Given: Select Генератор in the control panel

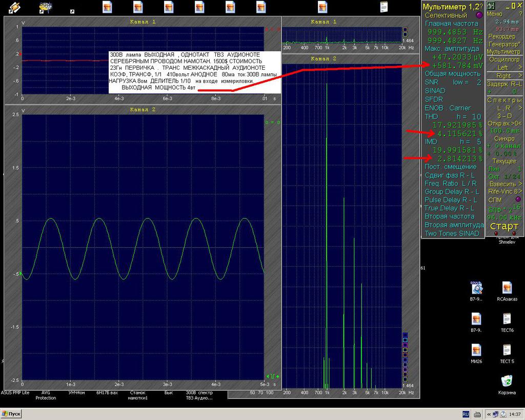Looking at the screenshot, I should click(504, 44).
